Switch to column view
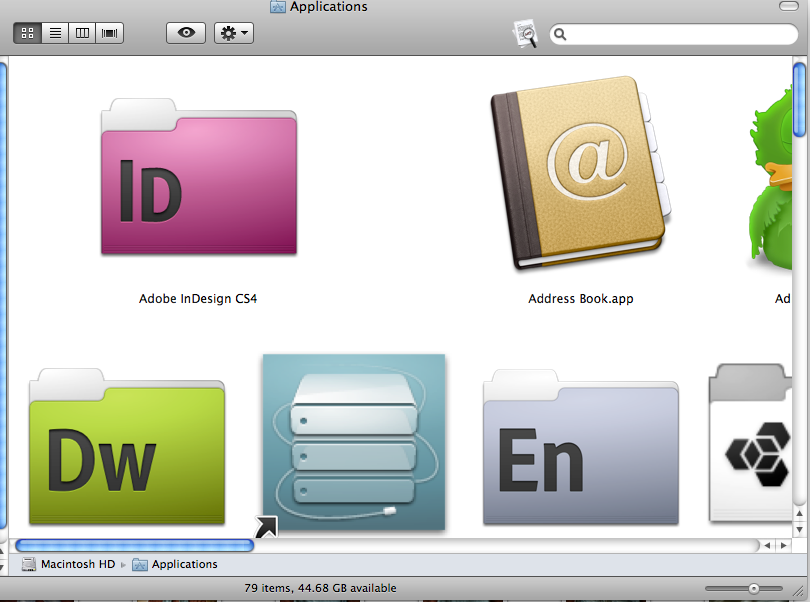This screenshot has width=810, height=602. pos(82,33)
